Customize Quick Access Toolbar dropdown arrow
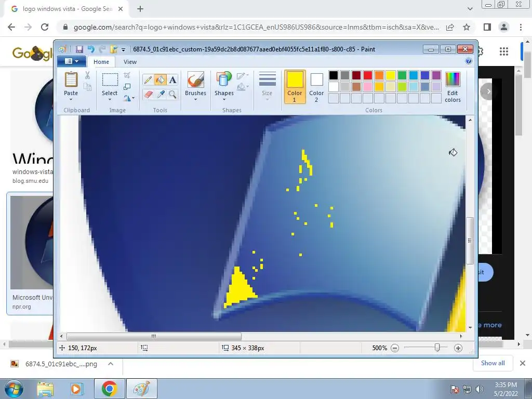The height and width of the screenshot is (399, 532). tap(124, 49)
